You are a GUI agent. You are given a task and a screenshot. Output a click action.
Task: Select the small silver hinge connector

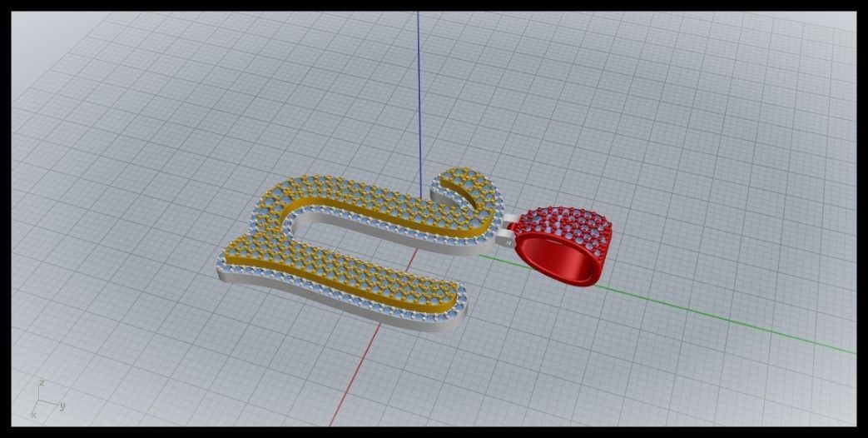click(508, 229)
